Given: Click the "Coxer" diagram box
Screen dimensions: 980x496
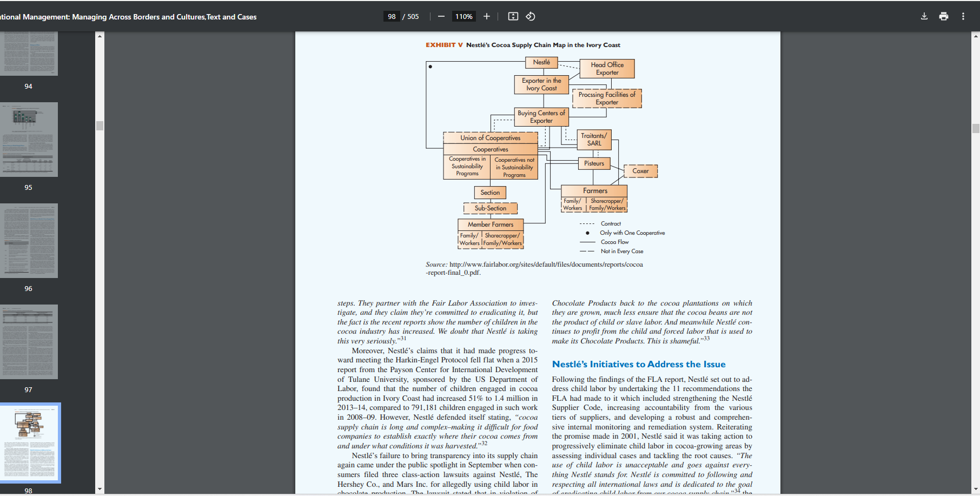Looking at the screenshot, I should tap(641, 171).
